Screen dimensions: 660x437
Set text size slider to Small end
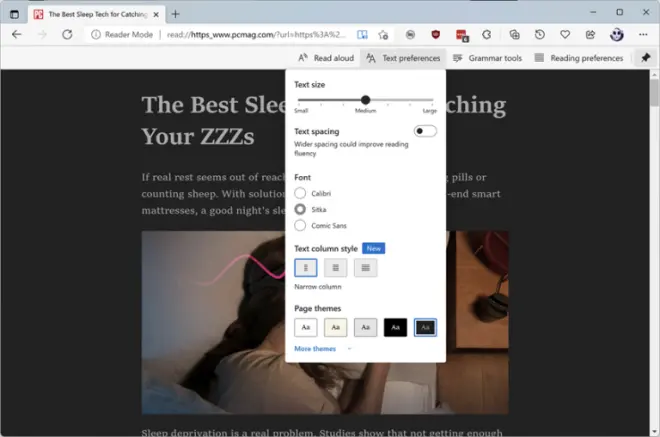click(299, 100)
